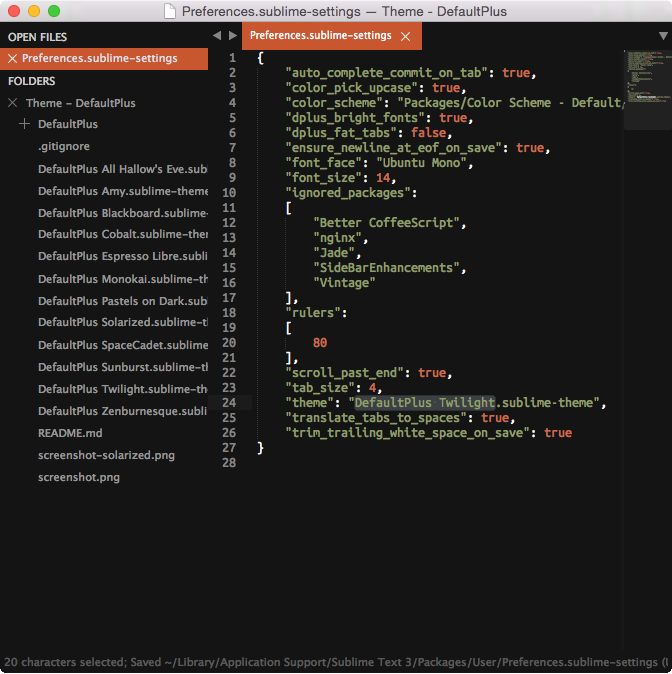This screenshot has width=672, height=674.
Task: Open the tab list dropdown triangle
Action: click(x=663, y=36)
